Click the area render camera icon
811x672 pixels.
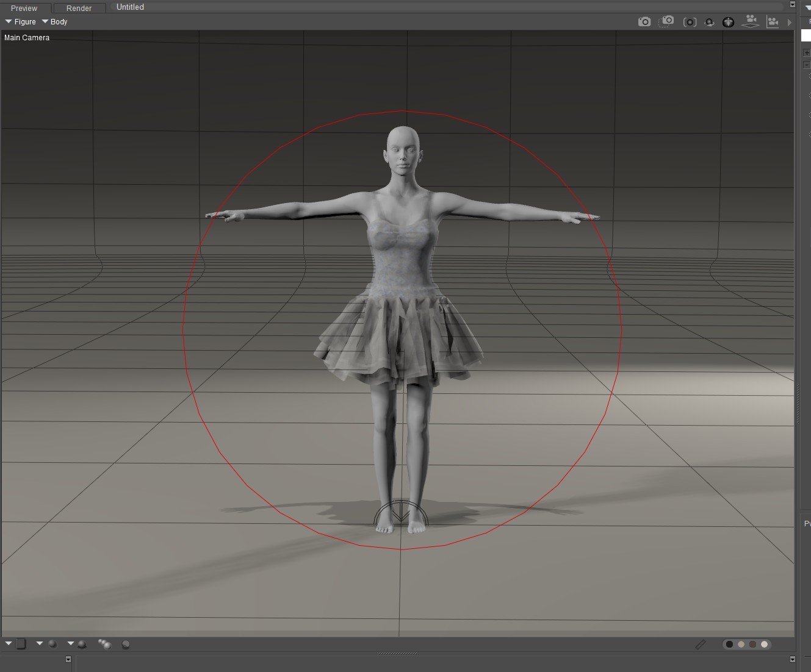pos(667,21)
